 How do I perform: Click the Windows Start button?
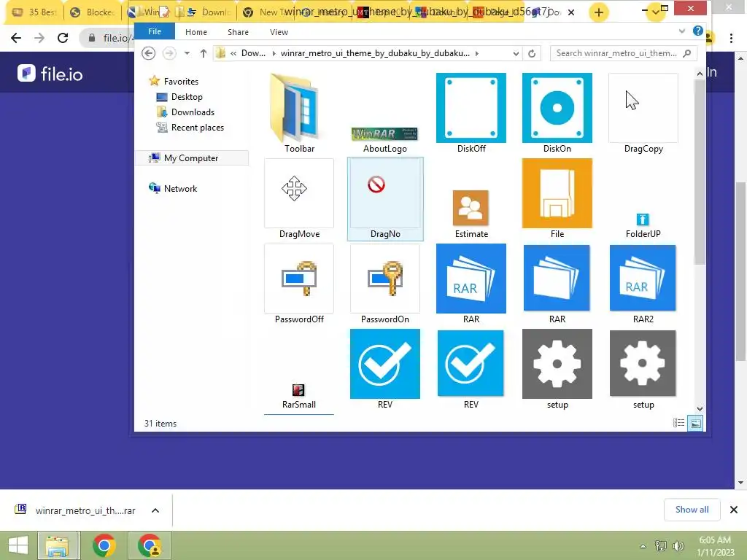(x=18, y=545)
